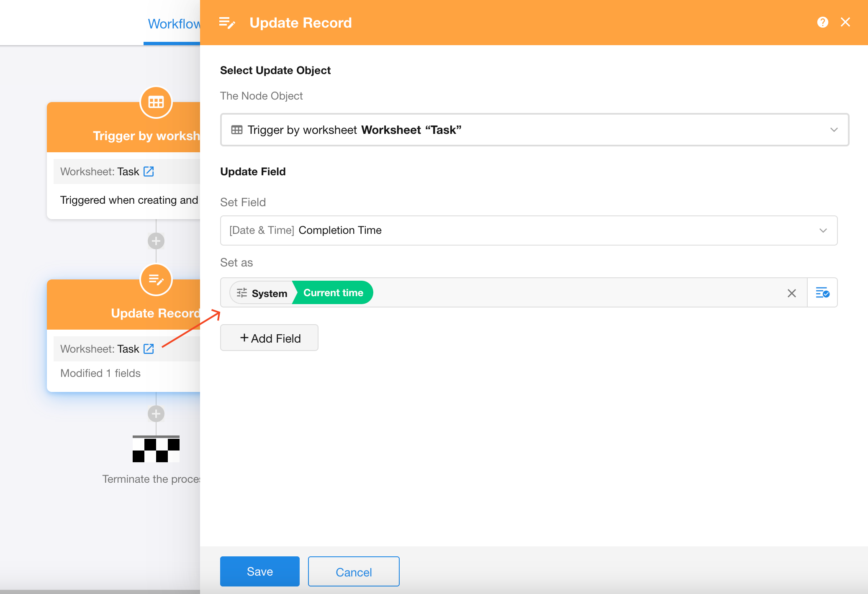The image size is (868, 594).
Task: Open Task worksheet link in Update Record node
Action: click(x=149, y=349)
